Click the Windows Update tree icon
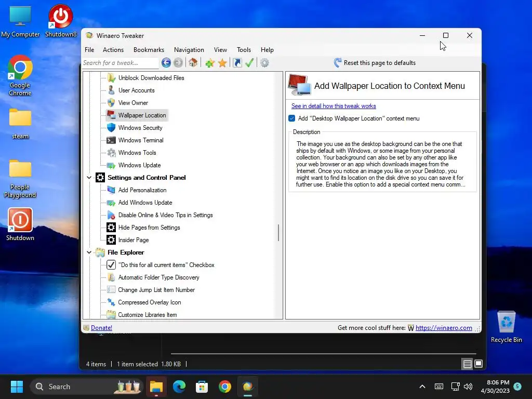 111,165
